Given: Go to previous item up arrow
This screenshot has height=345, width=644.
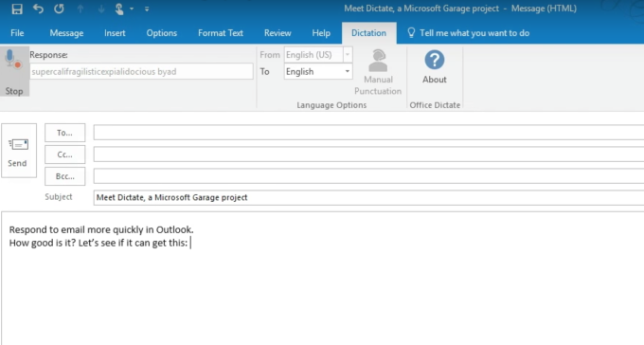Looking at the screenshot, I should (80, 9).
